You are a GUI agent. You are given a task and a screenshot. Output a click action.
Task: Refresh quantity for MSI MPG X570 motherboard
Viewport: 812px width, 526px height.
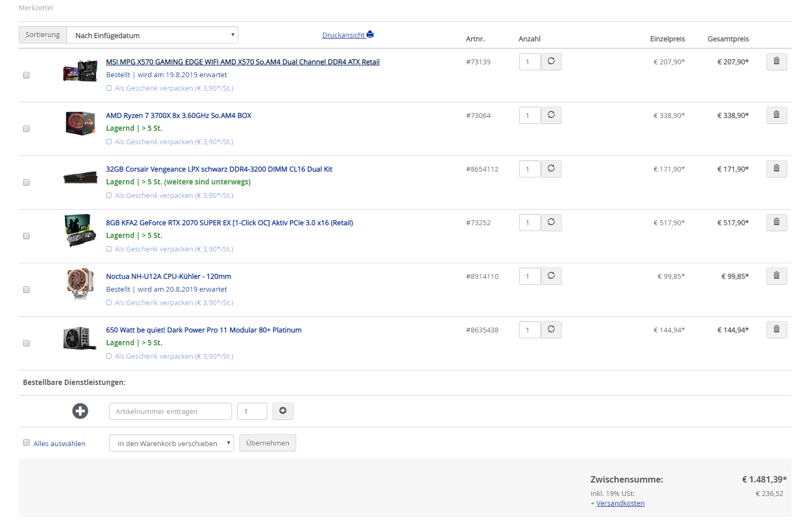pyautogui.click(x=551, y=62)
